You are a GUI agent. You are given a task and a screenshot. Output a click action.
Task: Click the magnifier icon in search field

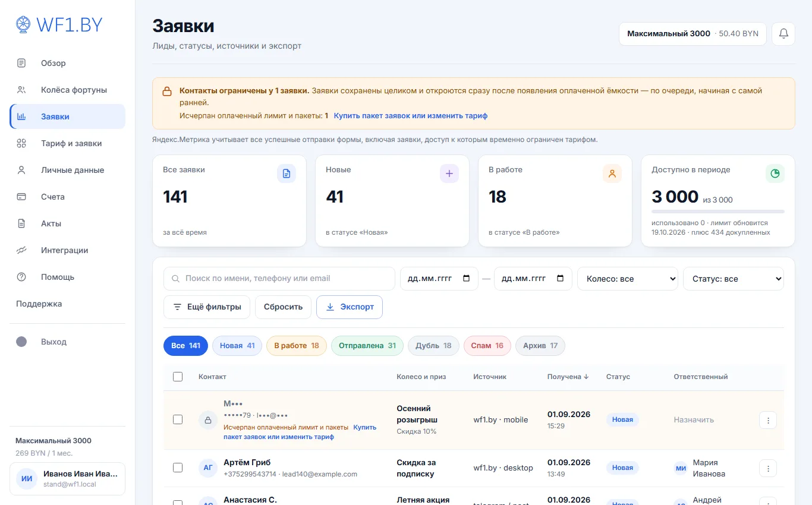pos(175,279)
